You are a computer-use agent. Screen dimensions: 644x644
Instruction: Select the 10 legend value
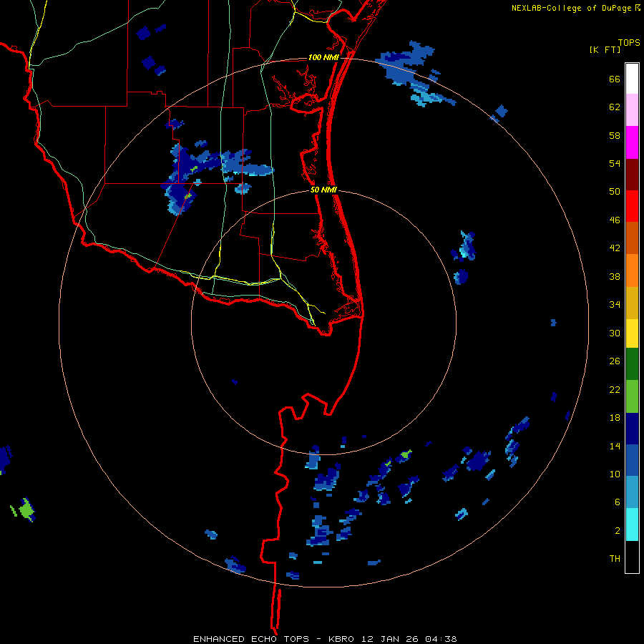coord(615,474)
